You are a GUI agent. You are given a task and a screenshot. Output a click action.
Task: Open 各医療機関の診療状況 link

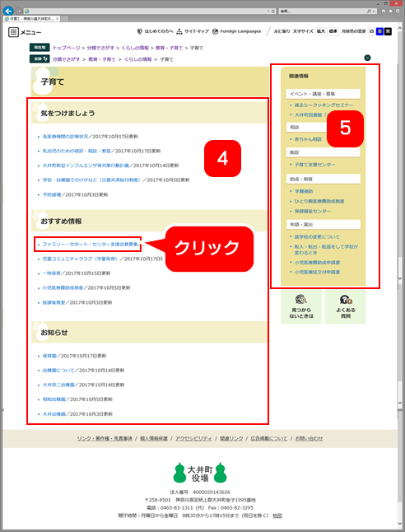pyautogui.click(x=65, y=137)
